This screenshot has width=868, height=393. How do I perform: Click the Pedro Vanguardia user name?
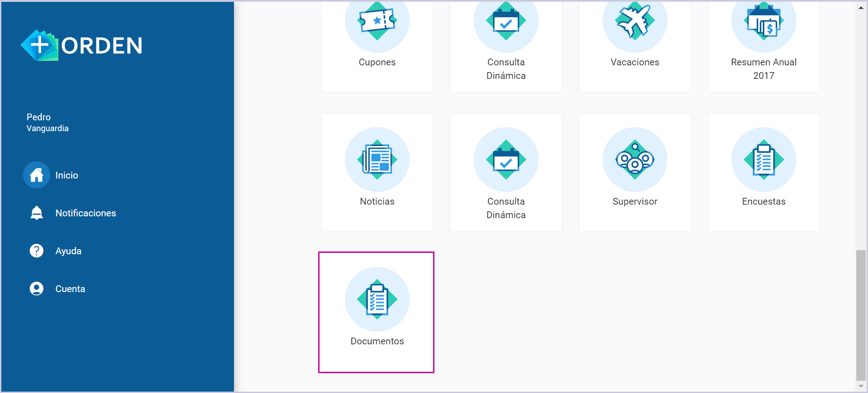(47, 123)
